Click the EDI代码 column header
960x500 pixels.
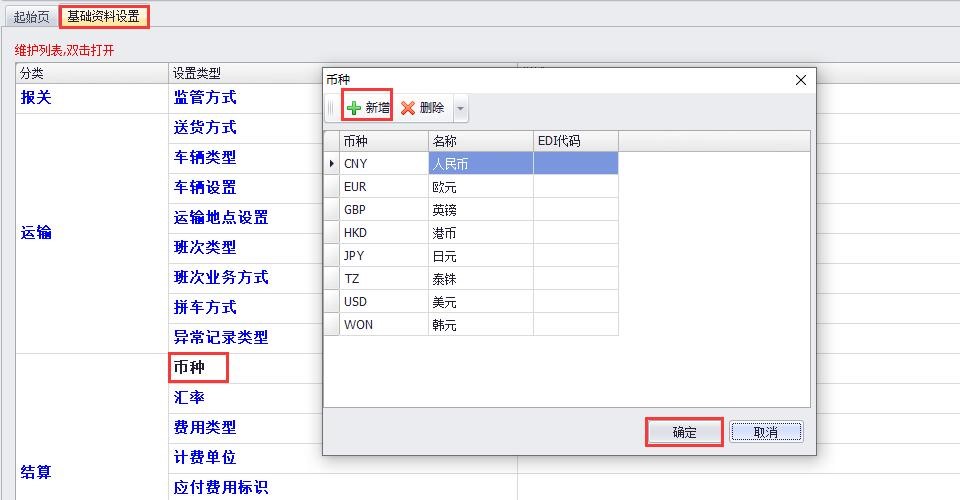tap(575, 141)
